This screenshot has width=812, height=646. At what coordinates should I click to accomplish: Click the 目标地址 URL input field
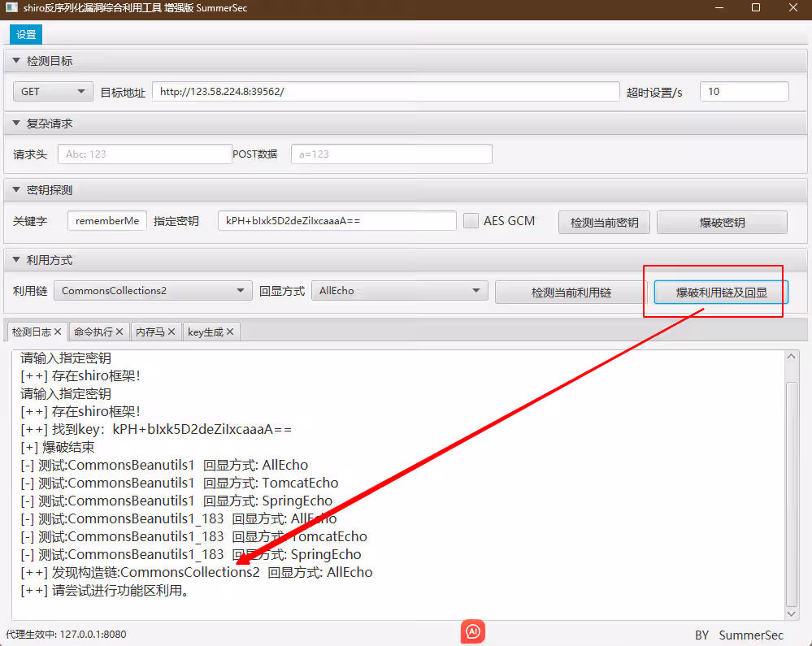(x=385, y=92)
